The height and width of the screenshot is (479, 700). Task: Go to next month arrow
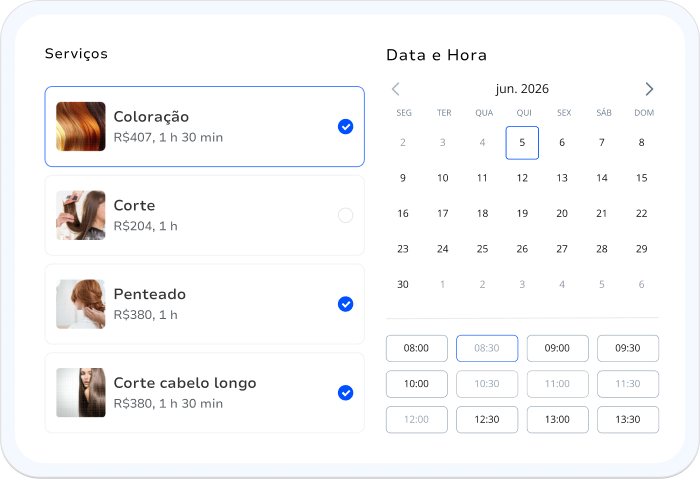pos(649,89)
